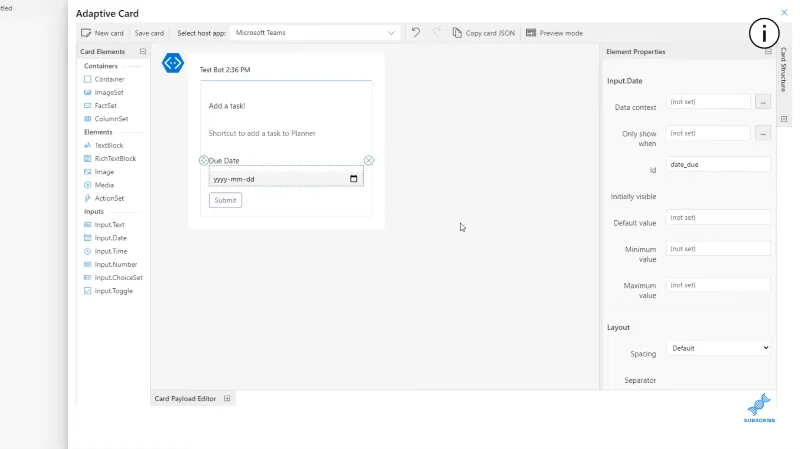Select the ColumnSet element icon
The height and width of the screenshot is (449, 800).
(87, 119)
